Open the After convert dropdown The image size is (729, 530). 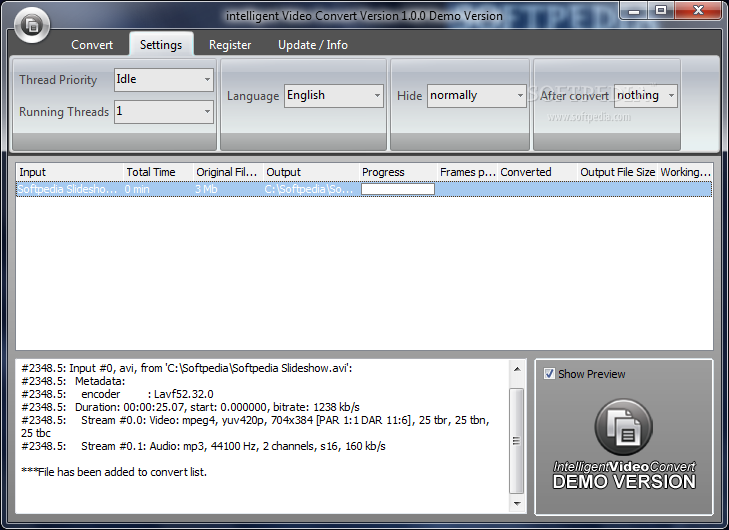(645, 96)
